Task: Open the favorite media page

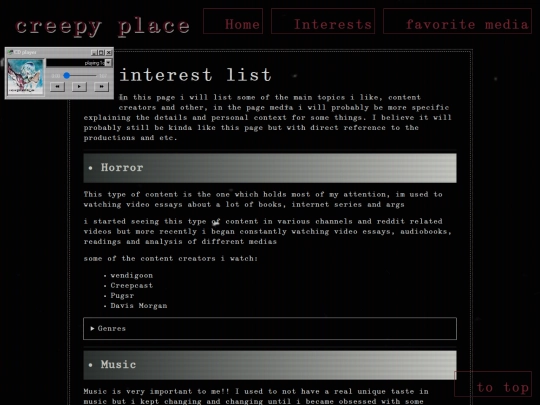Action: click(457, 21)
